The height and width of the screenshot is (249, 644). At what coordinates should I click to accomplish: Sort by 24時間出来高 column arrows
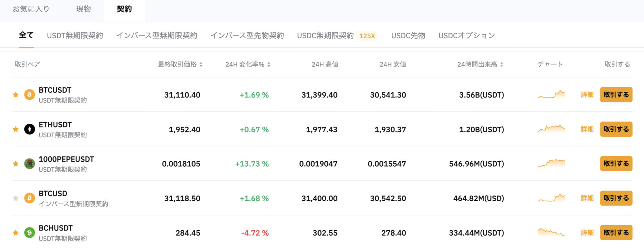502,65
